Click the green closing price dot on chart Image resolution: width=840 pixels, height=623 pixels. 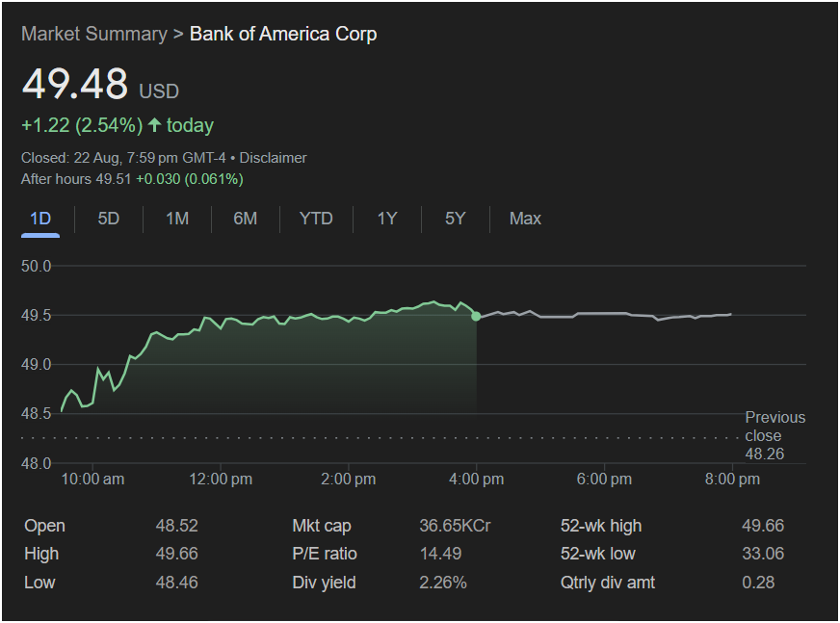click(476, 316)
